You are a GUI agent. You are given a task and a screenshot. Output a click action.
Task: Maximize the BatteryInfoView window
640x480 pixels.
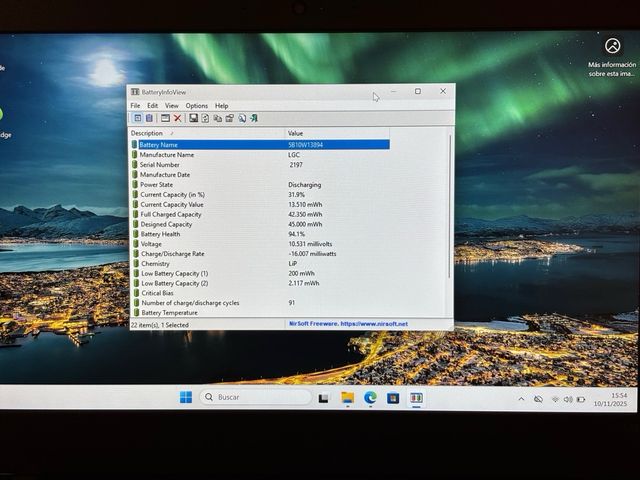(x=418, y=91)
